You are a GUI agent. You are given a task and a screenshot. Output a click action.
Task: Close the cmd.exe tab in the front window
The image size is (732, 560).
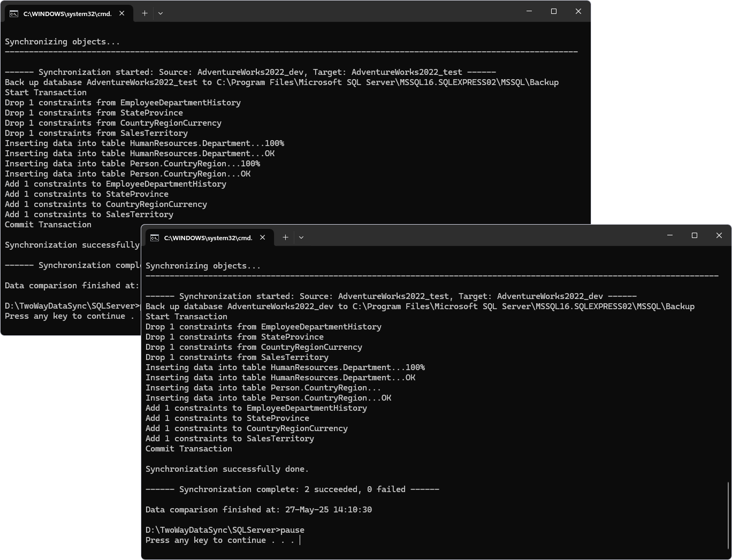click(x=263, y=237)
